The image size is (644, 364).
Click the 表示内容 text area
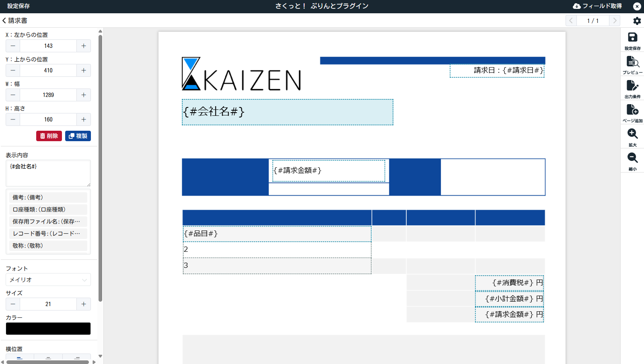click(48, 173)
